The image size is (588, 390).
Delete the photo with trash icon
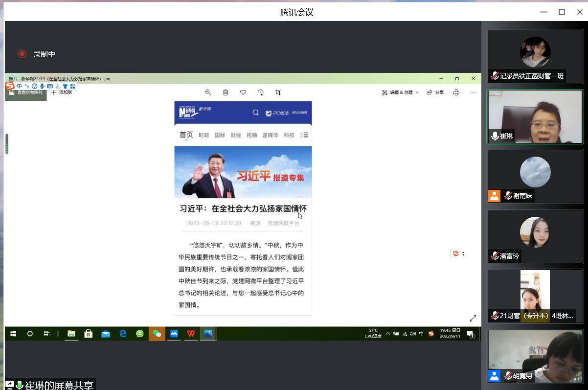[x=226, y=92]
